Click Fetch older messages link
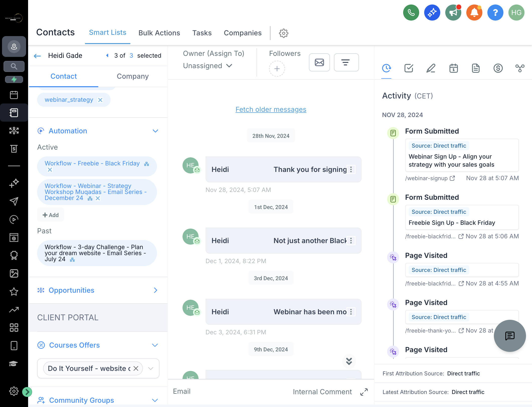532x407 pixels. click(x=271, y=109)
